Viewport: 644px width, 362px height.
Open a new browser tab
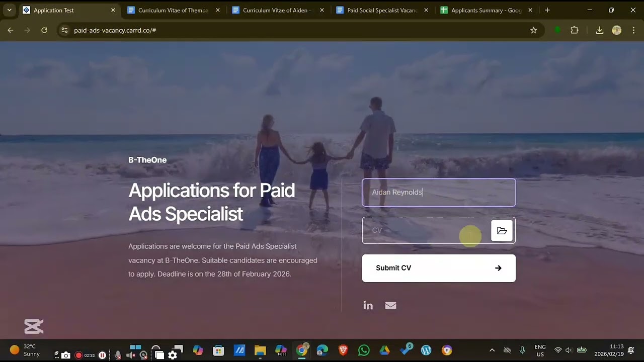[x=547, y=10]
